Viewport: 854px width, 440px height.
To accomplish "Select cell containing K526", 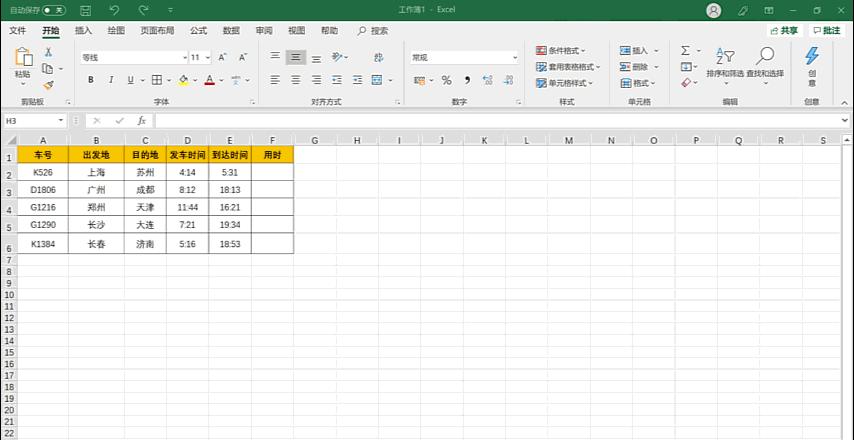I will point(42,173).
